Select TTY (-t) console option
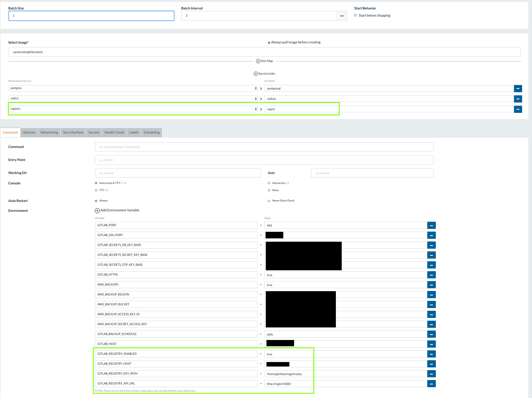This screenshot has width=532, height=398. [x=96, y=190]
